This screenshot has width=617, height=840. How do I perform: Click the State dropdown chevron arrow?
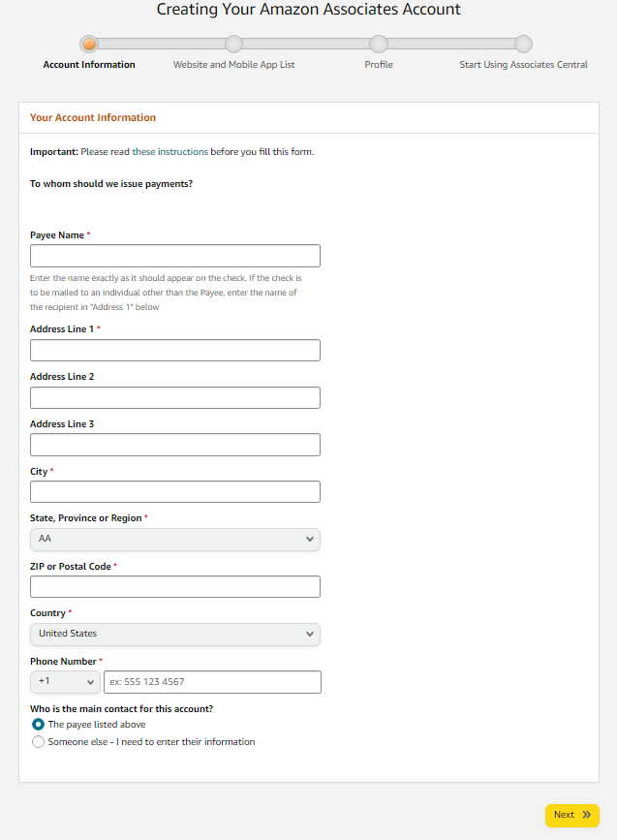(309, 539)
